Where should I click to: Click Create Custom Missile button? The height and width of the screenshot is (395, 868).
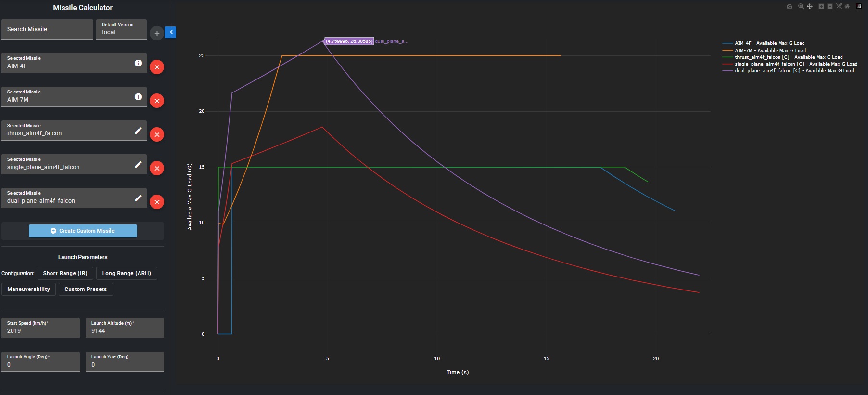pos(83,231)
